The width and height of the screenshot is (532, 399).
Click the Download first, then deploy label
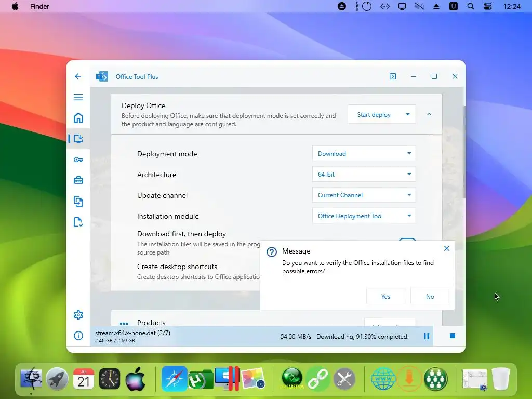(x=181, y=234)
